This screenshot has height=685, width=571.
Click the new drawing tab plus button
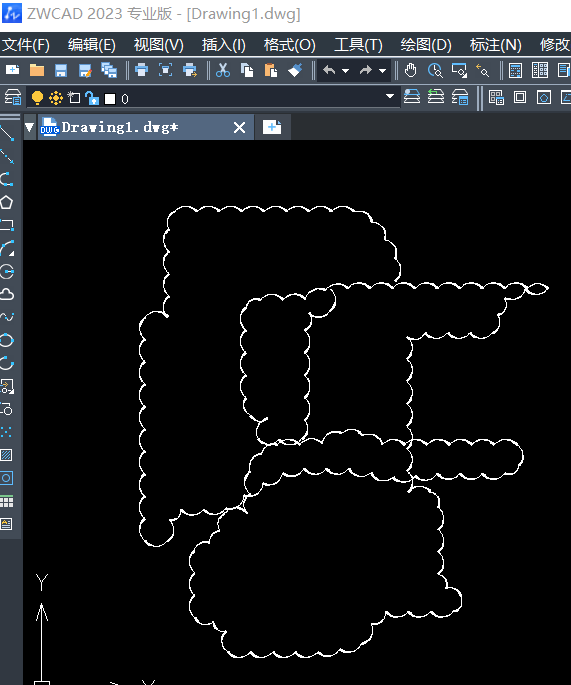coord(272,128)
